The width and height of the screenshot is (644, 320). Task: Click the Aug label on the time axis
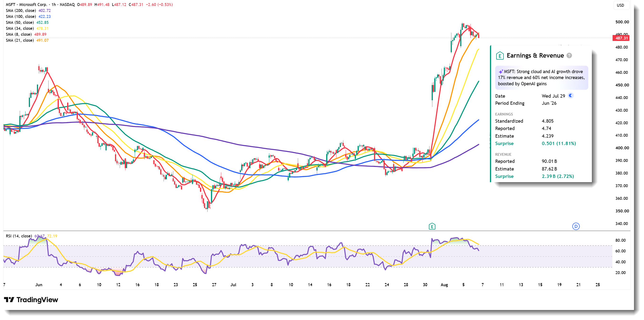[x=444, y=285]
